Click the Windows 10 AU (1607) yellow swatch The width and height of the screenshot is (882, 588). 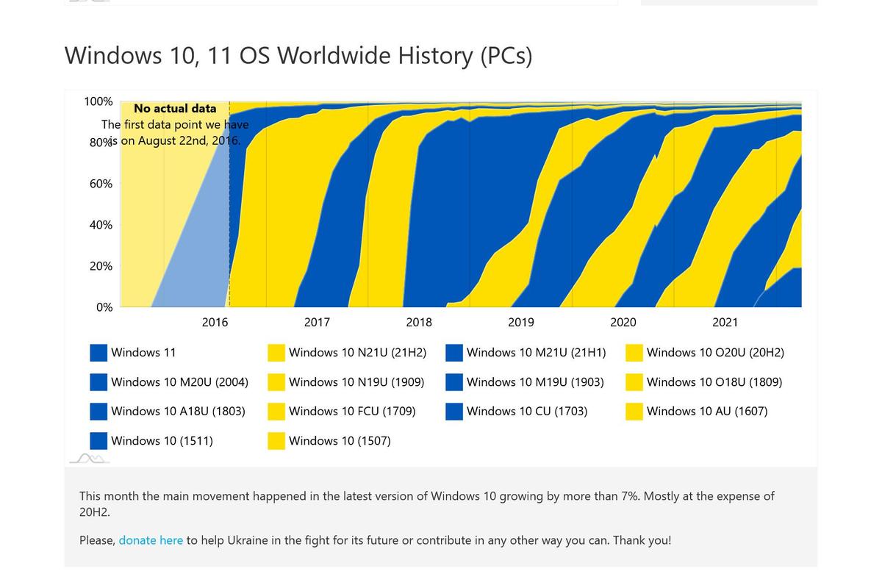pyautogui.click(x=634, y=412)
